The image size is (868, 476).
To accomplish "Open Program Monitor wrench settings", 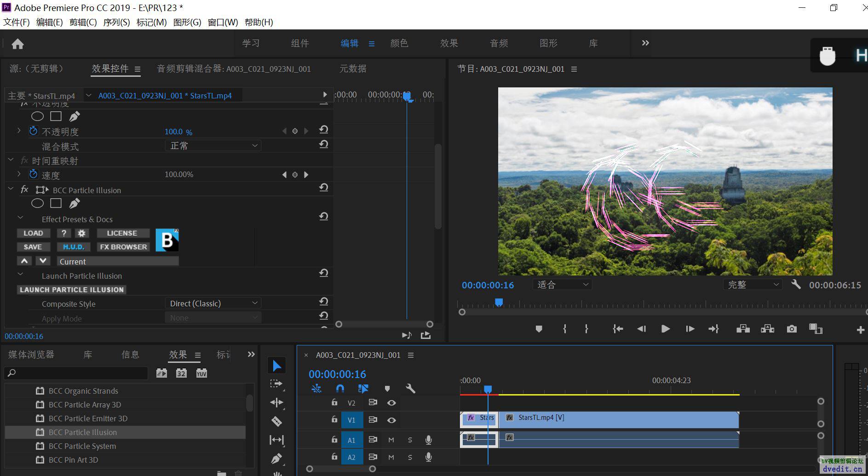I will (796, 285).
